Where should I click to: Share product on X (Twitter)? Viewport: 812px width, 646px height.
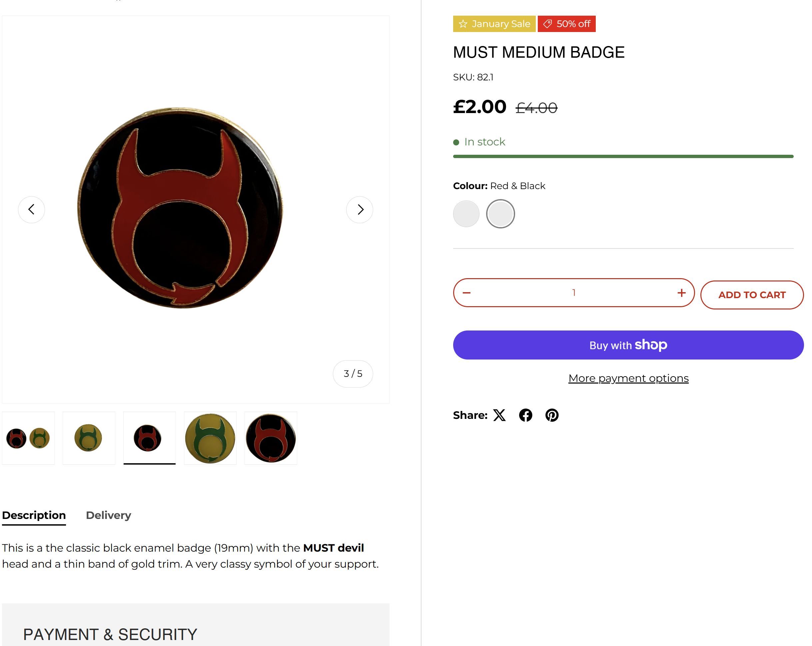tap(499, 415)
